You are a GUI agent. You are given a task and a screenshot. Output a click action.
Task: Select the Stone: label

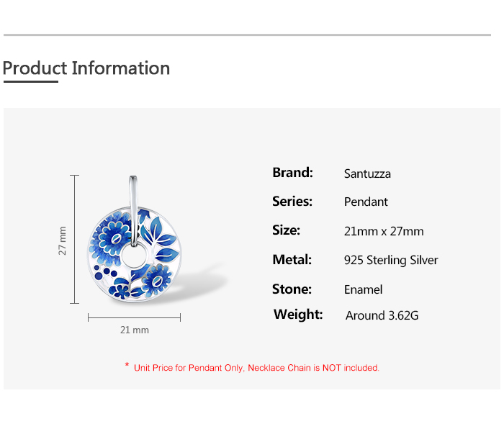pyautogui.click(x=292, y=289)
